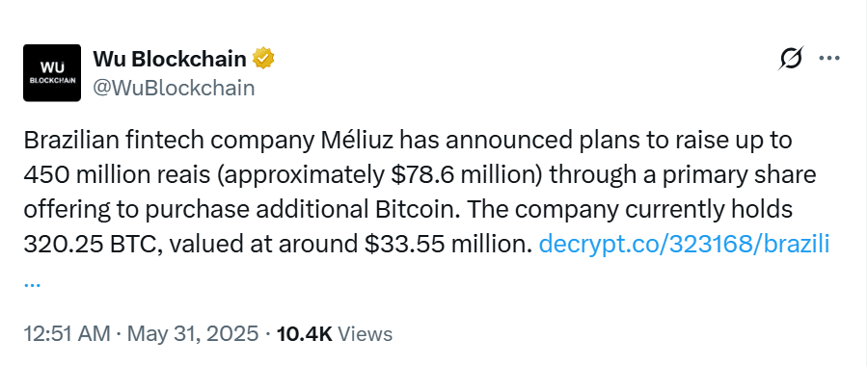Open the Wu Blockchain profile avatar

[52, 73]
